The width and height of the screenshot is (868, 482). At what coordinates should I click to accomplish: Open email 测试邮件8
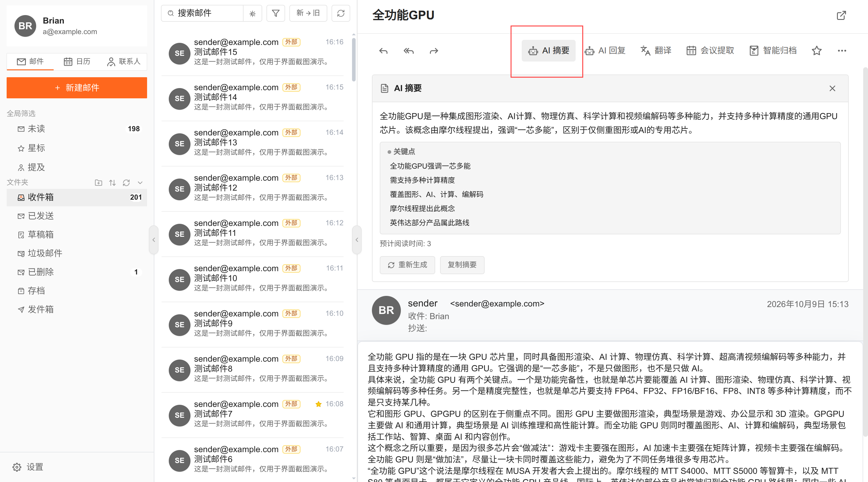point(253,369)
